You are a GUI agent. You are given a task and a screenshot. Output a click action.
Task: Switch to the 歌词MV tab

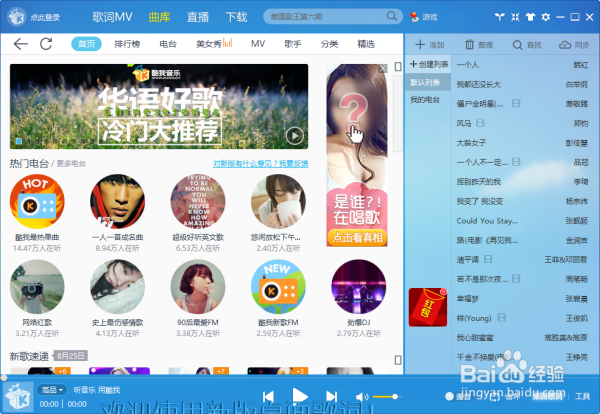click(112, 17)
